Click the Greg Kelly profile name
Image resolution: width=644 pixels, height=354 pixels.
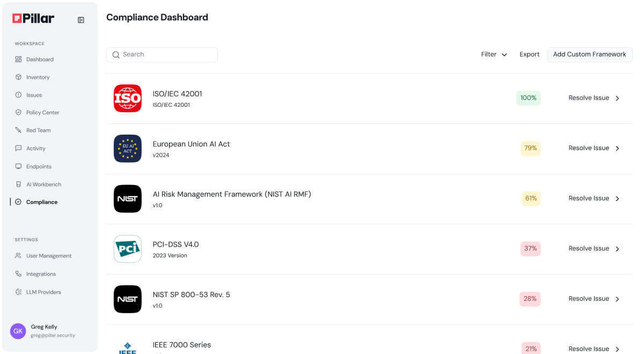44,327
